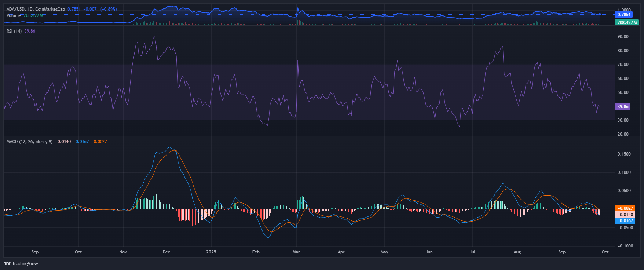Screen dimensions: 644x270
Task: Click the orange -0.0027 signal tag
Action: (x=625, y=208)
